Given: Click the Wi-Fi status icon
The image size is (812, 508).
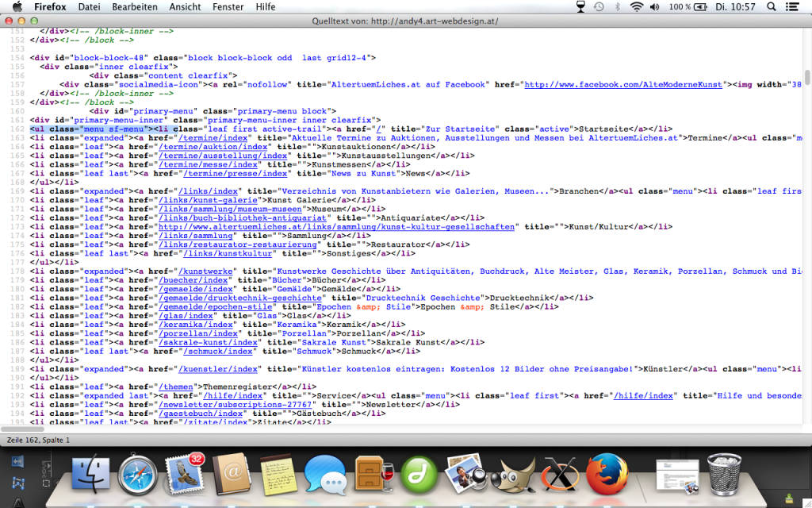Looking at the screenshot, I should click(637, 7).
